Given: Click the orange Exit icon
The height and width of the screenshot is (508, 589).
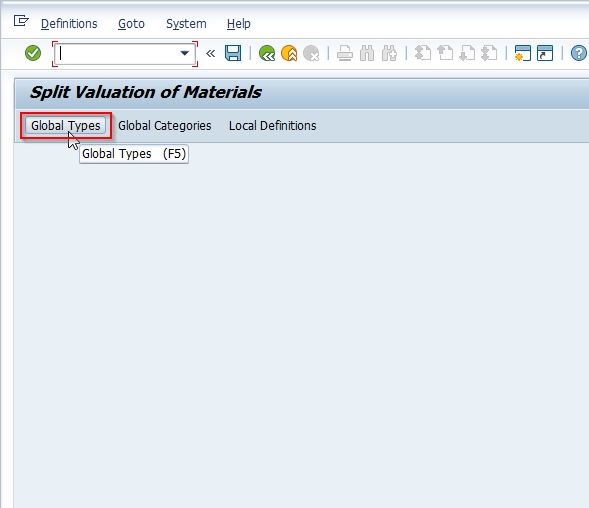Looking at the screenshot, I should coord(289,53).
